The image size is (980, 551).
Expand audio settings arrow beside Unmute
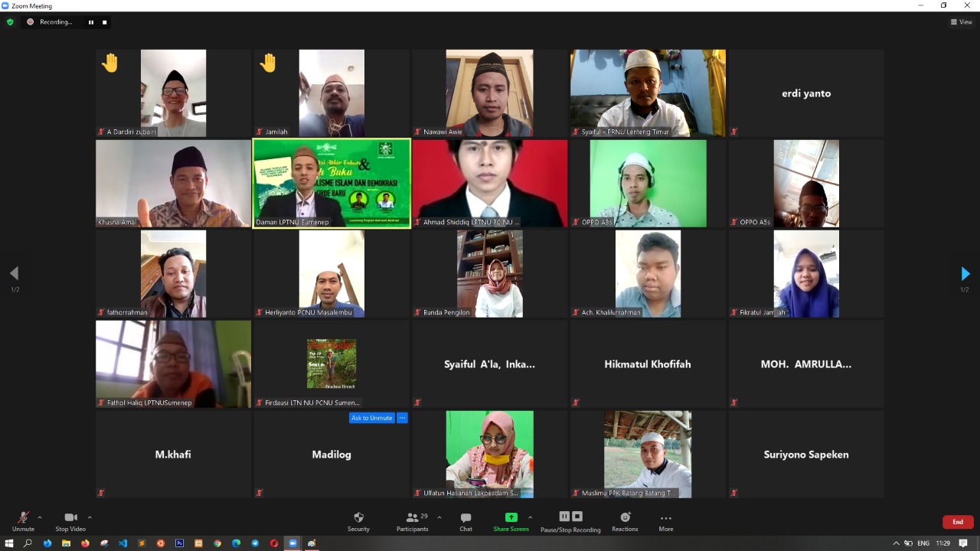pyautogui.click(x=40, y=517)
